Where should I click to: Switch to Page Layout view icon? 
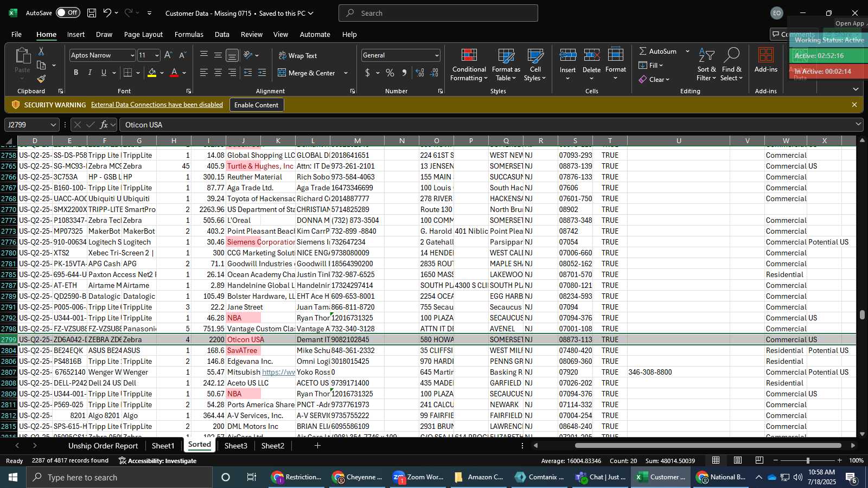coord(738,460)
